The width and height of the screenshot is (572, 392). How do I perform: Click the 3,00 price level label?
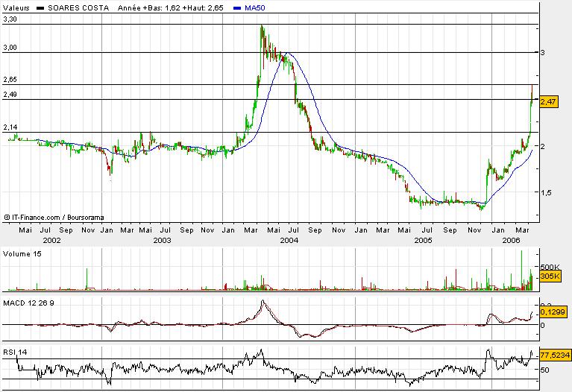click(x=10, y=48)
